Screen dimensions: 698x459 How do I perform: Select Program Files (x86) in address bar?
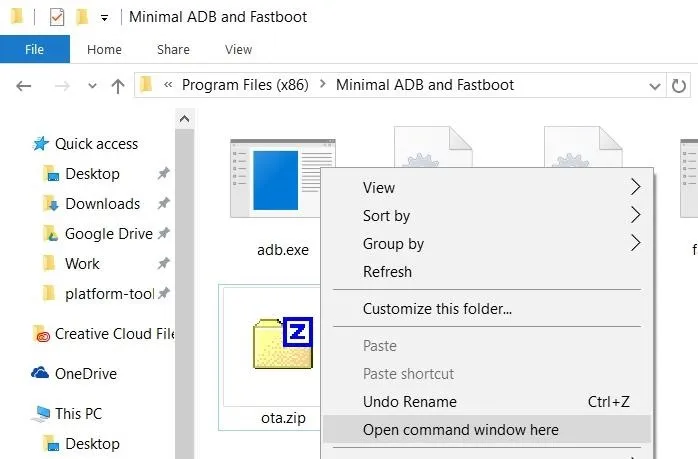245,85
